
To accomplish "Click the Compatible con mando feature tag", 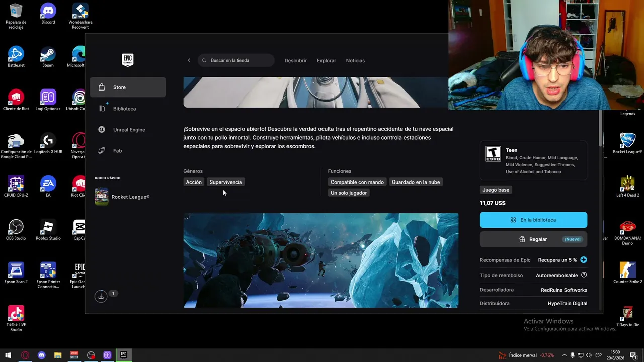I will tap(357, 182).
